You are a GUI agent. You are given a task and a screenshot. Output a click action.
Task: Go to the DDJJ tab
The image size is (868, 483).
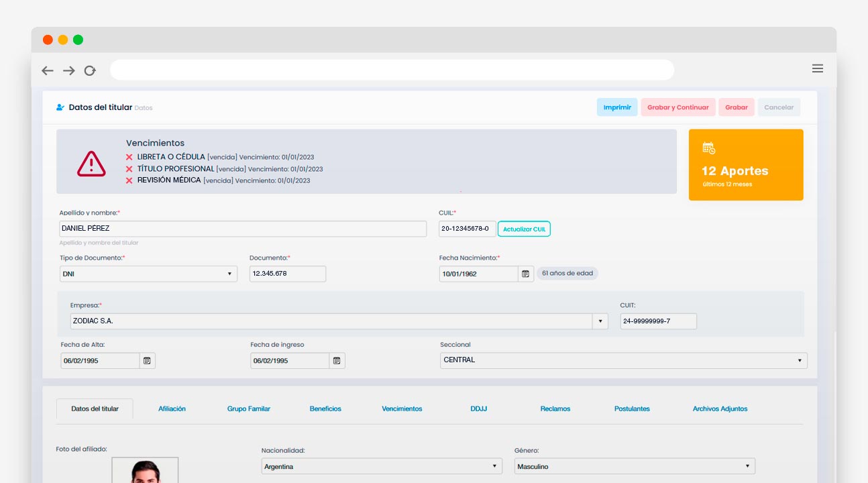[x=479, y=409]
